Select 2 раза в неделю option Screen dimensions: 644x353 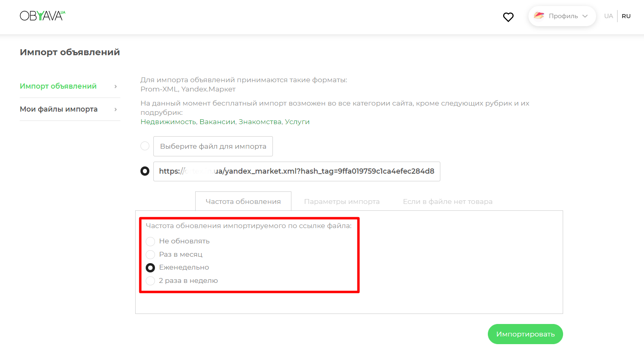pyautogui.click(x=151, y=281)
